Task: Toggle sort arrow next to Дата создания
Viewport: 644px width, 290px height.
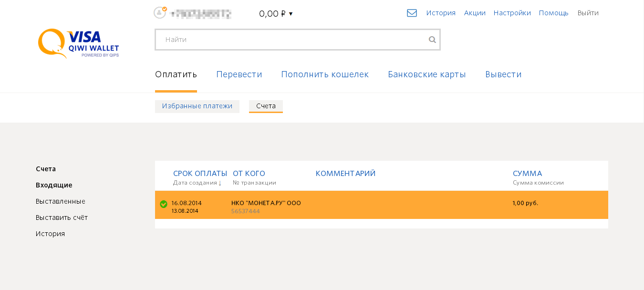Action: click(x=220, y=183)
